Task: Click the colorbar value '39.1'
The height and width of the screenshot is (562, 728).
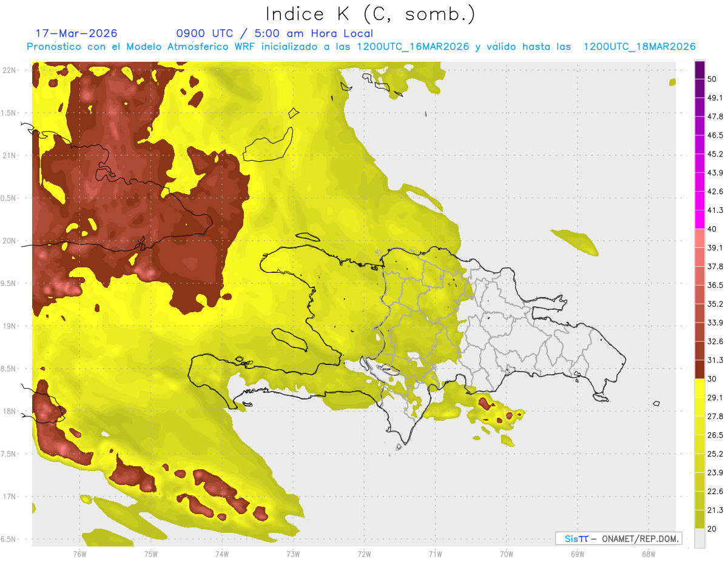Action: coord(715,247)
